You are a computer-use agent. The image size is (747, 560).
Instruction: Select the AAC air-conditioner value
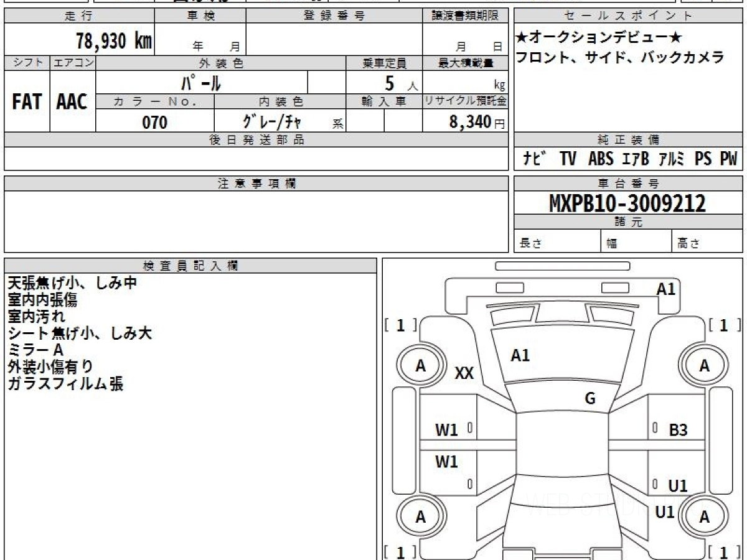click(72, 101)
